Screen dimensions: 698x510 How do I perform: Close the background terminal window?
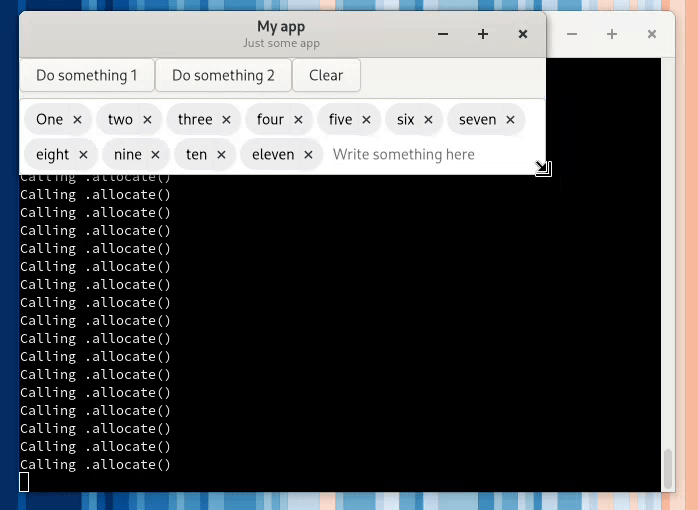pyautogui.click(x=652, y=34)
